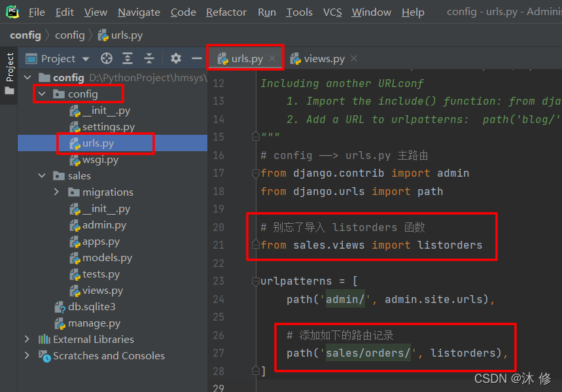Collapse the root config project folder
Screen dimensions: 562x392
click(x=27, y=77)
